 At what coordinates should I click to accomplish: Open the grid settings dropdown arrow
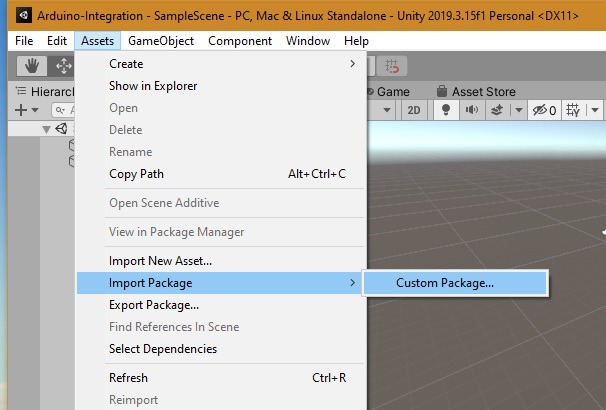(595, 111)
